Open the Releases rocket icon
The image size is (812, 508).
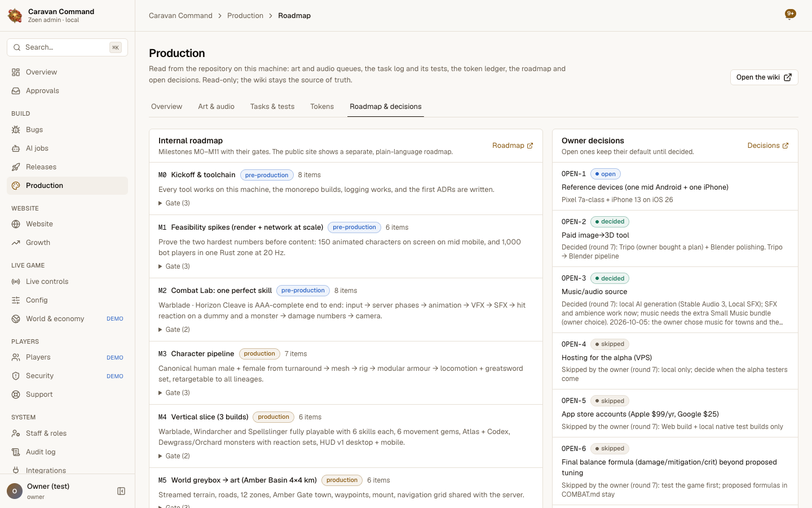pyautogui.click(x=16, y=167)
